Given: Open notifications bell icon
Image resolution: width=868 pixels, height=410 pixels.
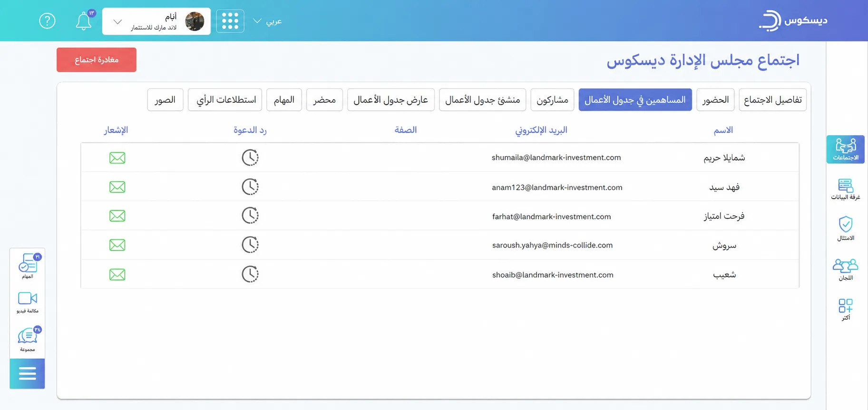Looking at the screenshot, I should pyautogui.click(x=84, y=21).
